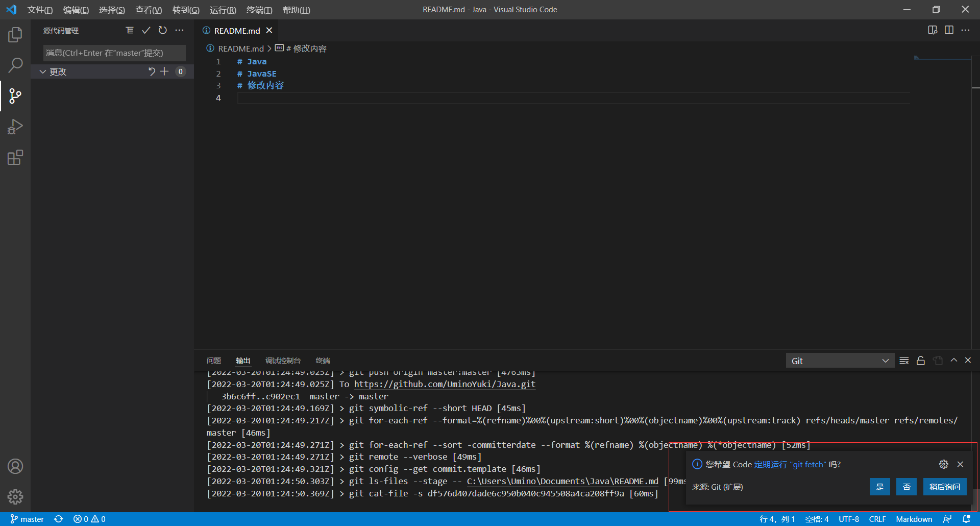Open the 文件(F) menu
The width and height of the screenshot is (980, 526).
tap(40, 10)
